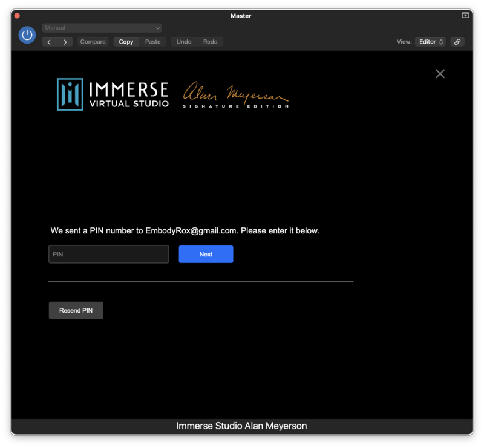Click the 'View:' label
Image resolution: width=484 pixels, height=448 pixels.
[404, 42]
